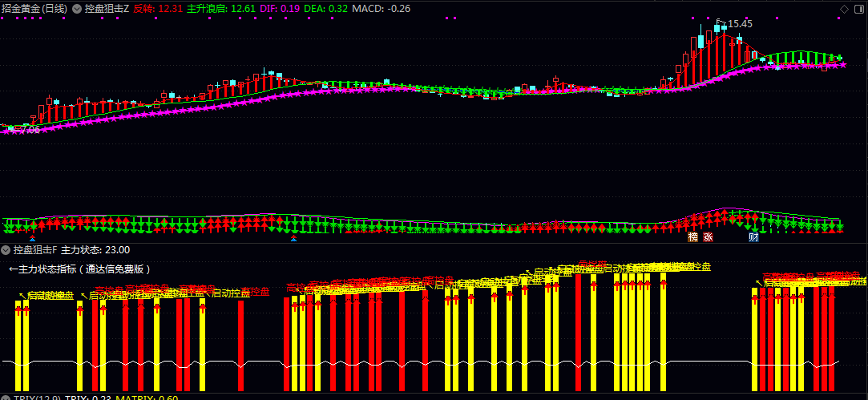Click the 控盘狙击Z indicator name
This screenshot has width=868, height=400.
point(107,9)
